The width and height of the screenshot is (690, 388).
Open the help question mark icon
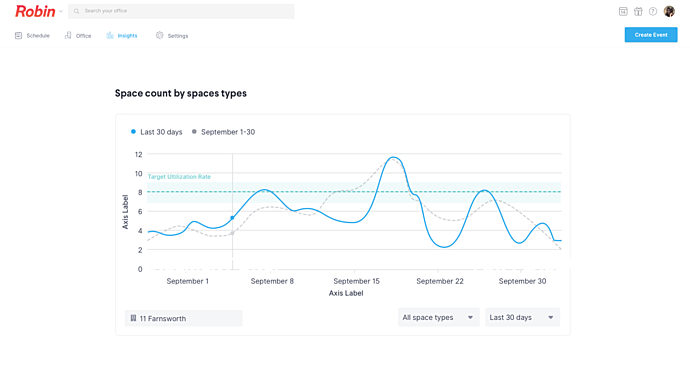[653, 11]
